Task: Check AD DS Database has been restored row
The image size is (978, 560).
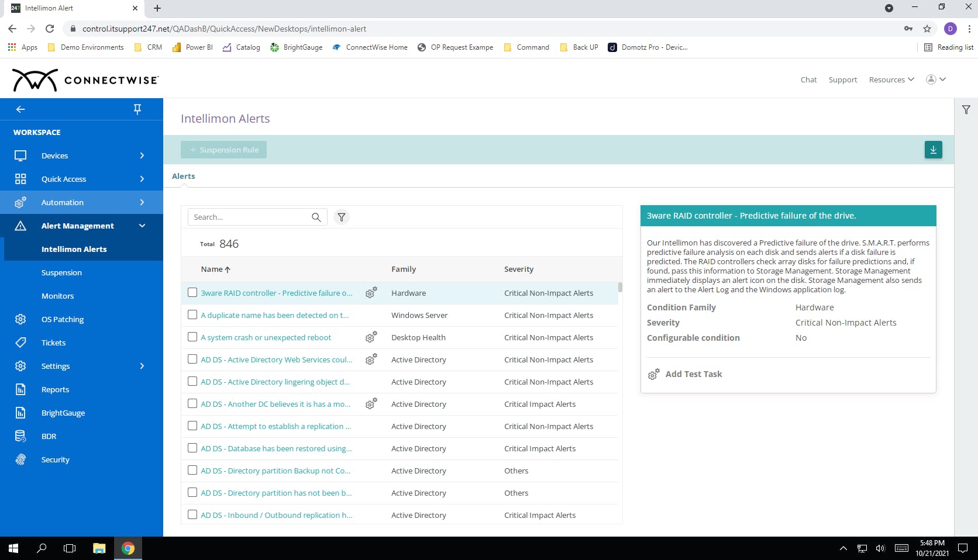Action: click(x=192, y=448)
